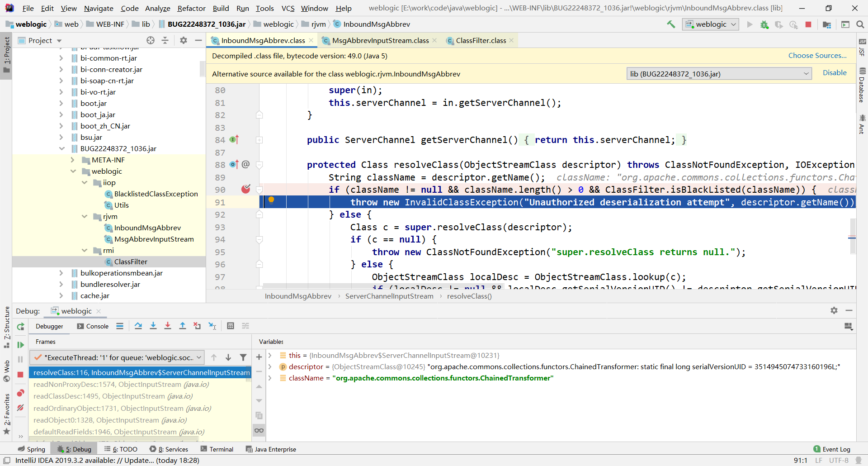Open the 8: Services tool window
The height and width of the screenshot is (466, 868).
169,449
